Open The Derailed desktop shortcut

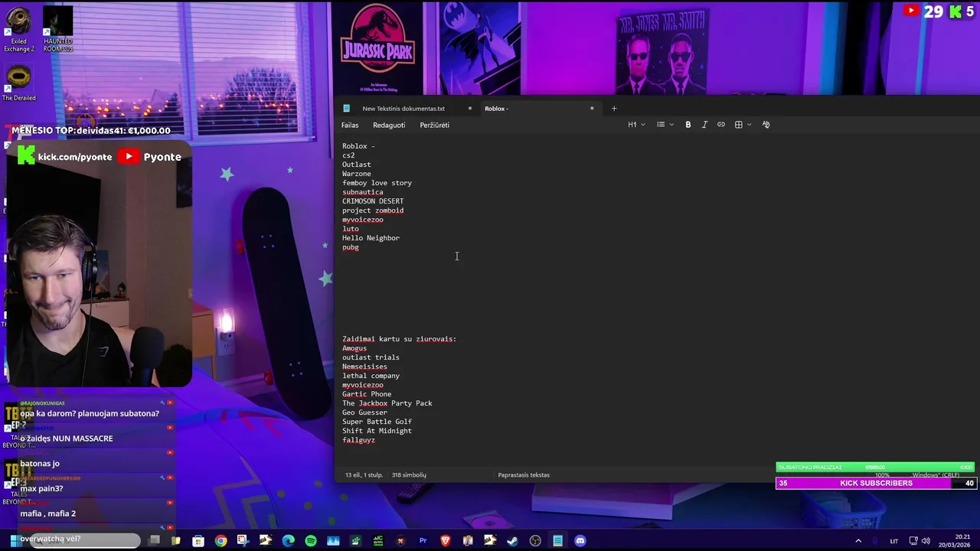coord(18,83)
